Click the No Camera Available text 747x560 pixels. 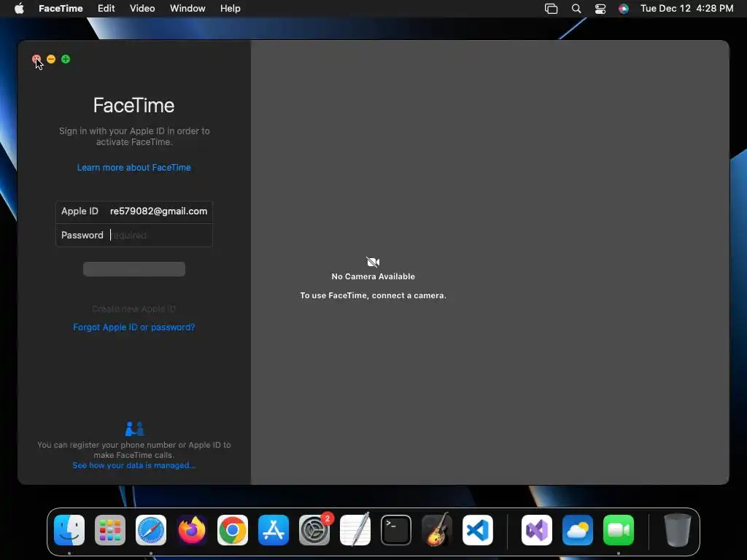(373, 276)
